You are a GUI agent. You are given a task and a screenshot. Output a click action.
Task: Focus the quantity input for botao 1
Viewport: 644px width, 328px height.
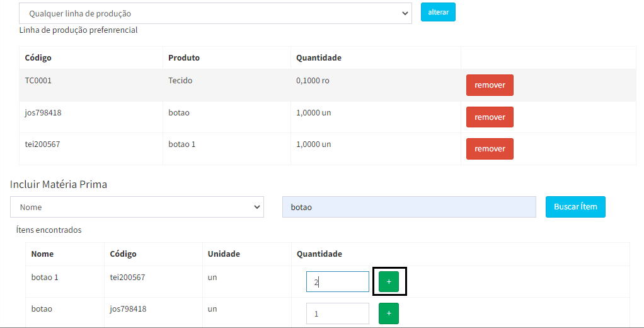(x=337, y=282)
